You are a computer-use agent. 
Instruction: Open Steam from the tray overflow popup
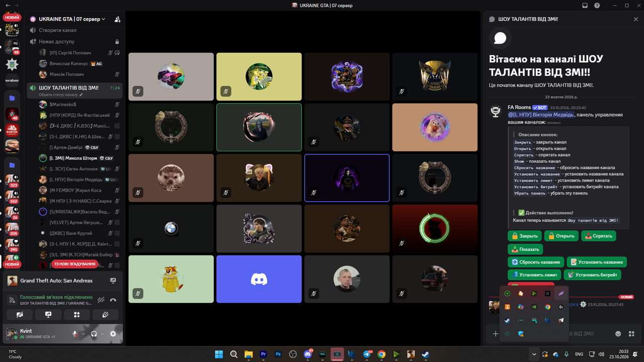coord(508,320)
